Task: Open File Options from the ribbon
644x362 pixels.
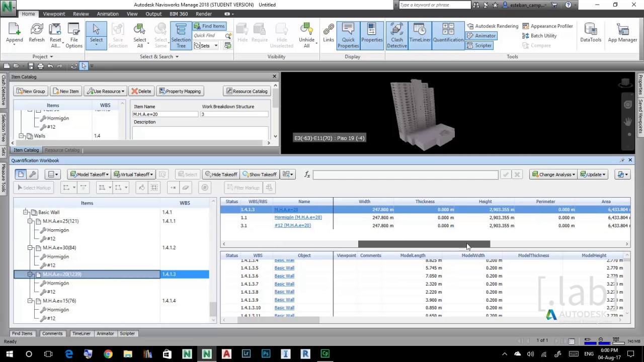Action: point(74,35)
